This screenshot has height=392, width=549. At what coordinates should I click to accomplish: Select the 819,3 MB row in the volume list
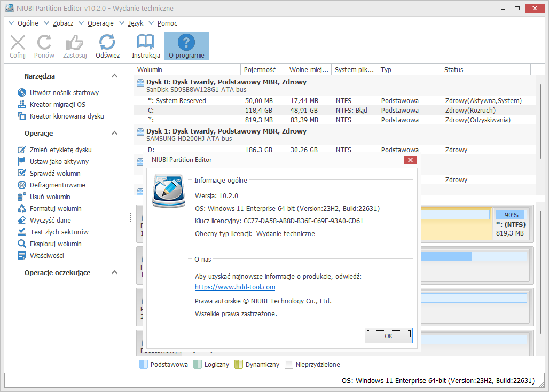click(334, 120)
